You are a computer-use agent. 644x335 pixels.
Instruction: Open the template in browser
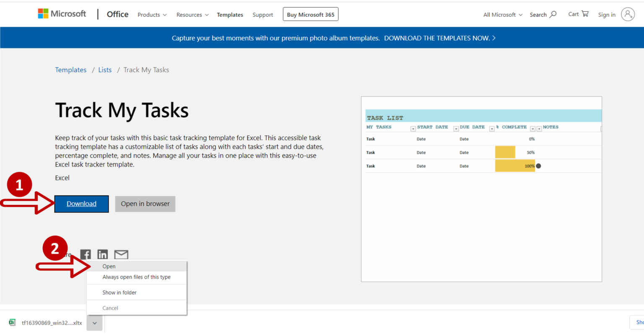145,204
